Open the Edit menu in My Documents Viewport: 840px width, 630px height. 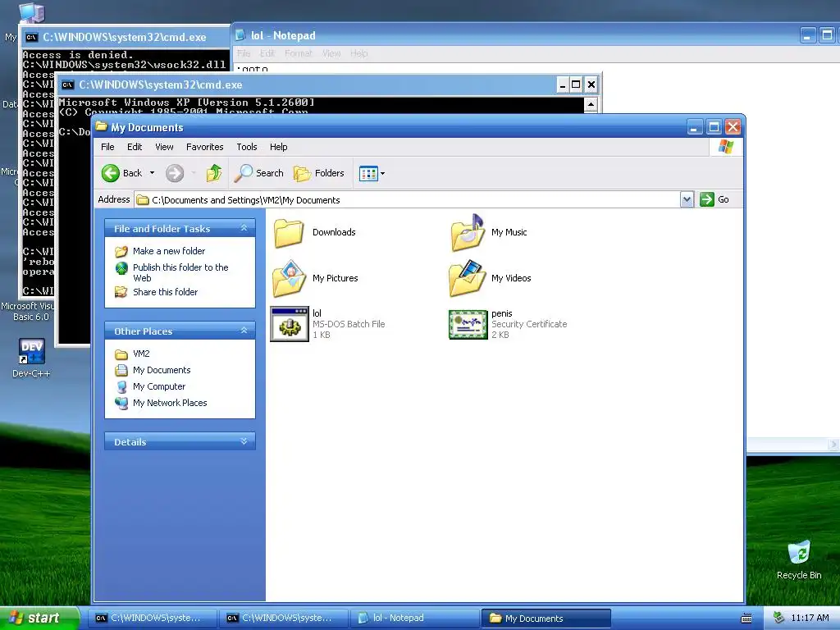click(x=135, y=147)
